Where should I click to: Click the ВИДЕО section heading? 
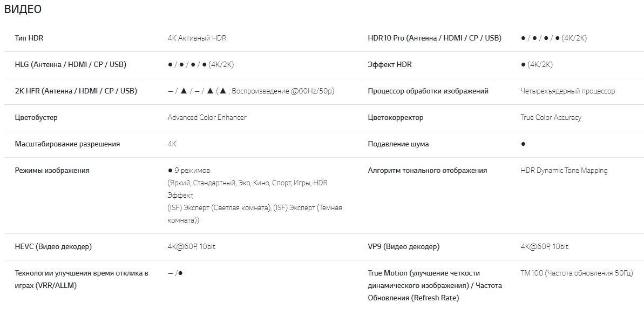(x=23, y=9)
